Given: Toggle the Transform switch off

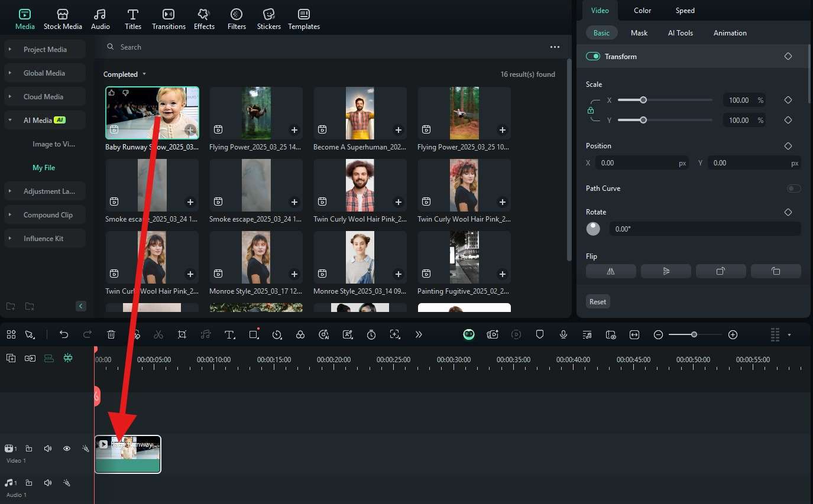Looking at the screenshot, I should coord(592,57).
